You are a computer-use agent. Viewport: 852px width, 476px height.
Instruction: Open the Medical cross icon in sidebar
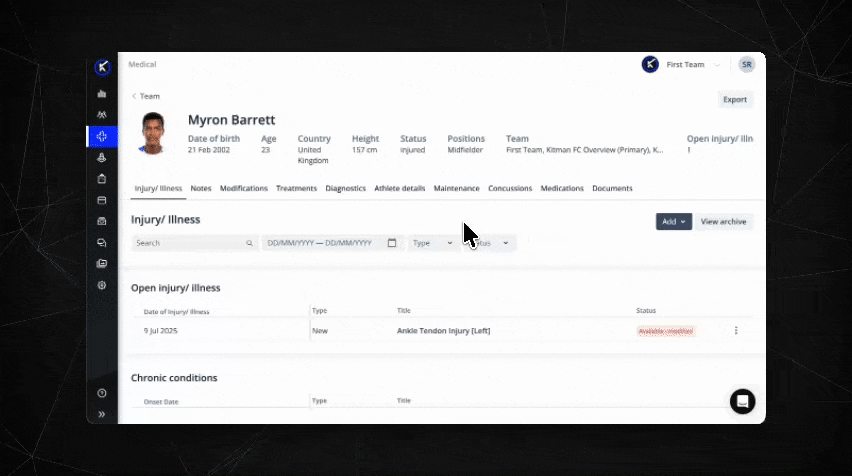click(102, 136)
